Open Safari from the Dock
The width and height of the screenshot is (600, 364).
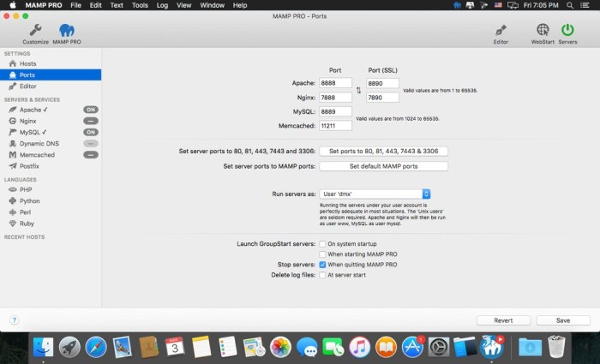(x=96, y=347)
